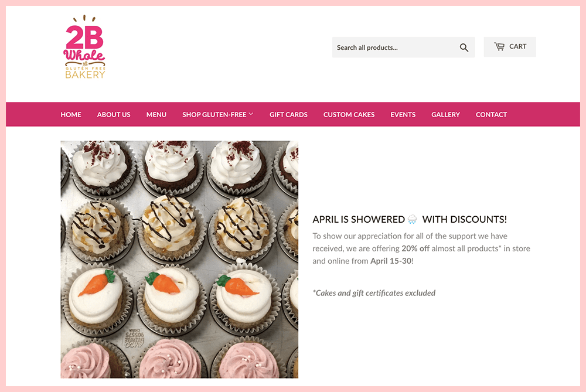Screen dimensions: 586x392
Task: View the Gallery page
Action: [x=445, y=114]
